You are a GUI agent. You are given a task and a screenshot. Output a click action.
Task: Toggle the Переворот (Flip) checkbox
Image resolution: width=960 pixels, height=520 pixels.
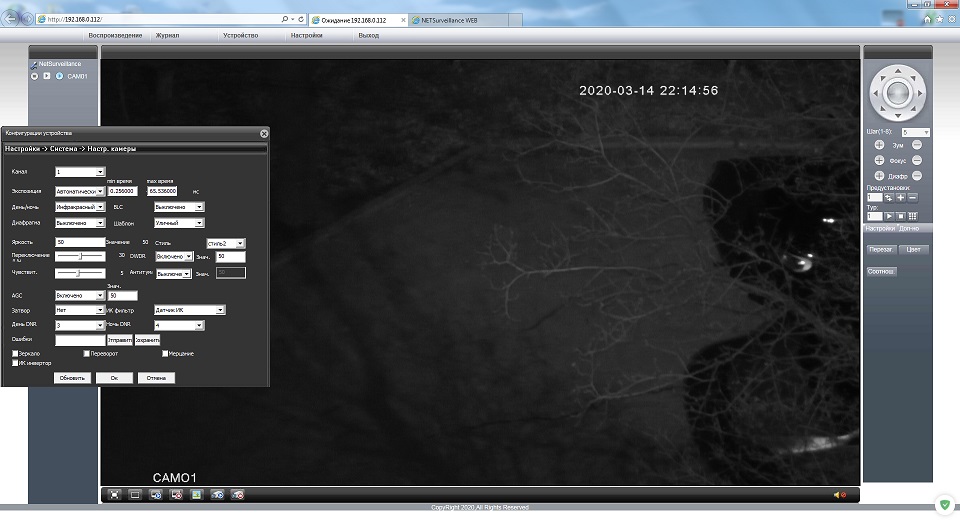pos(86,353)
